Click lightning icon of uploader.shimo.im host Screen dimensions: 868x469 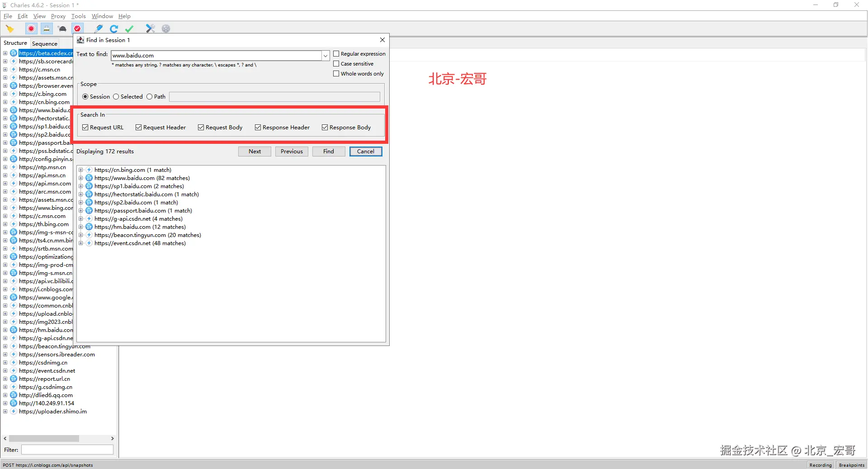pyautogui.click(x=14, y=412)
